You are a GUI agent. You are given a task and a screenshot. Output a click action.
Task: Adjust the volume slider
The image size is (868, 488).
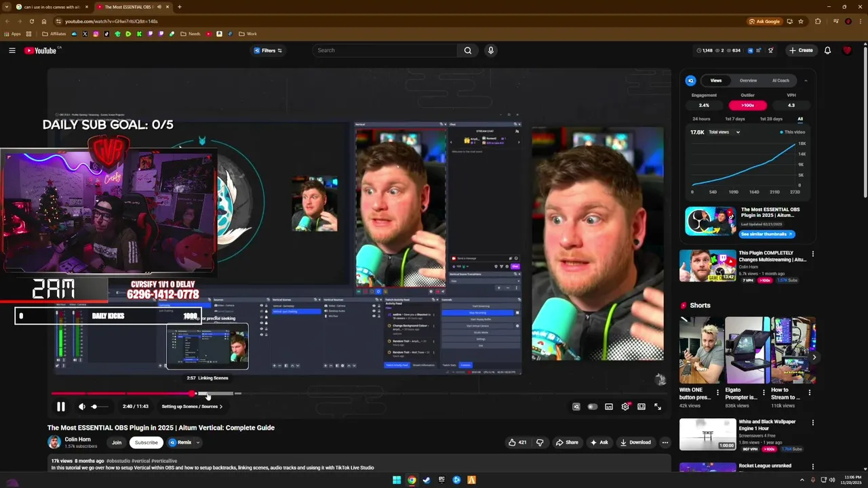(x=100, y=407)
